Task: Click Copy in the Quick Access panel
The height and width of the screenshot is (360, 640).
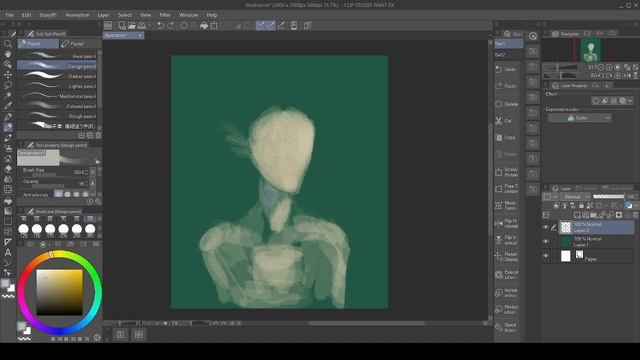Action: click(507, 138)
